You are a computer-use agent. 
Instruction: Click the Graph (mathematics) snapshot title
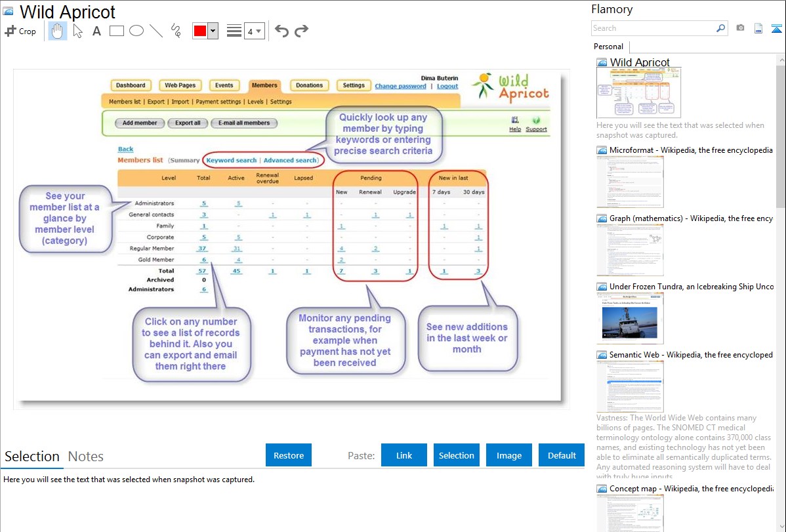(692, 218)
